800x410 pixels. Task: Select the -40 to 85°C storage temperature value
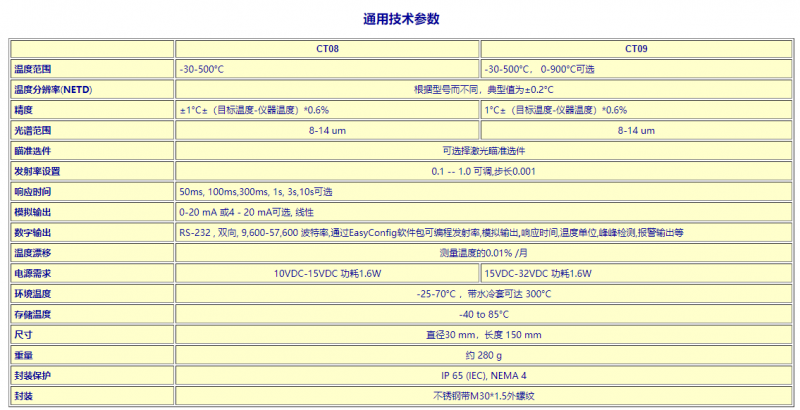coord(483,314)
